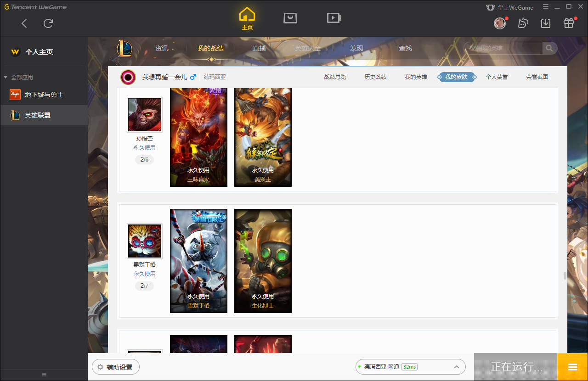Image resolution: width=588 pixels, height=381 pixels.
Task: Switch to 个人荣誉 sub-tab
Action: 497,77
